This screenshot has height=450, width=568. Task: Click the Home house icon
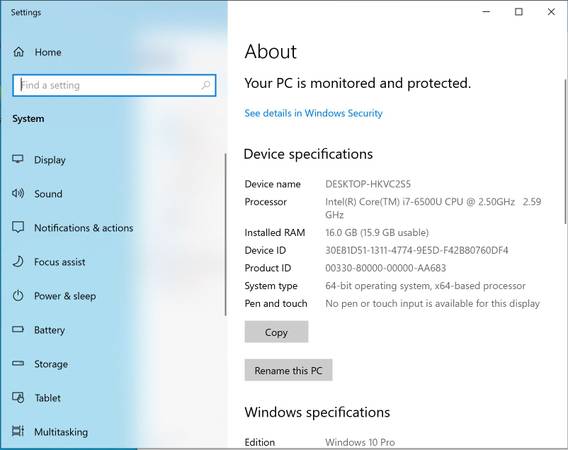(x=18, y=52)
